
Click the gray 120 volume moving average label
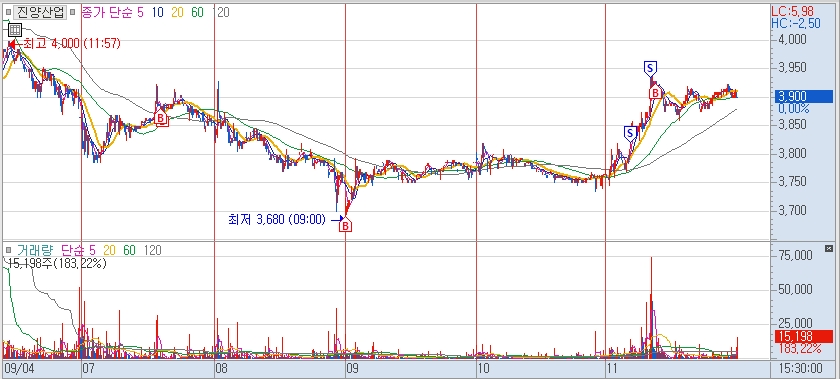point(153,250)
